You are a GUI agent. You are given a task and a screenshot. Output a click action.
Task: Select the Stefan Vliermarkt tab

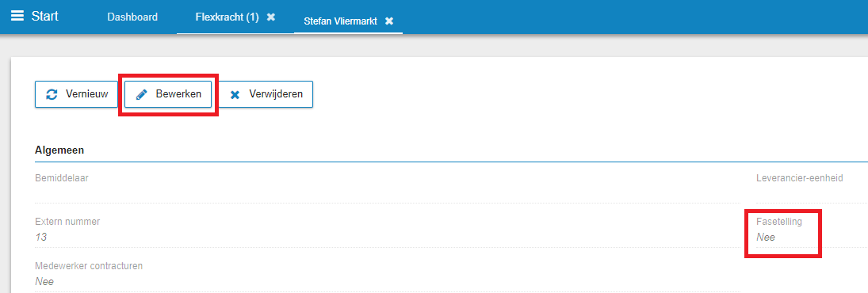click(x=340, y=21)
